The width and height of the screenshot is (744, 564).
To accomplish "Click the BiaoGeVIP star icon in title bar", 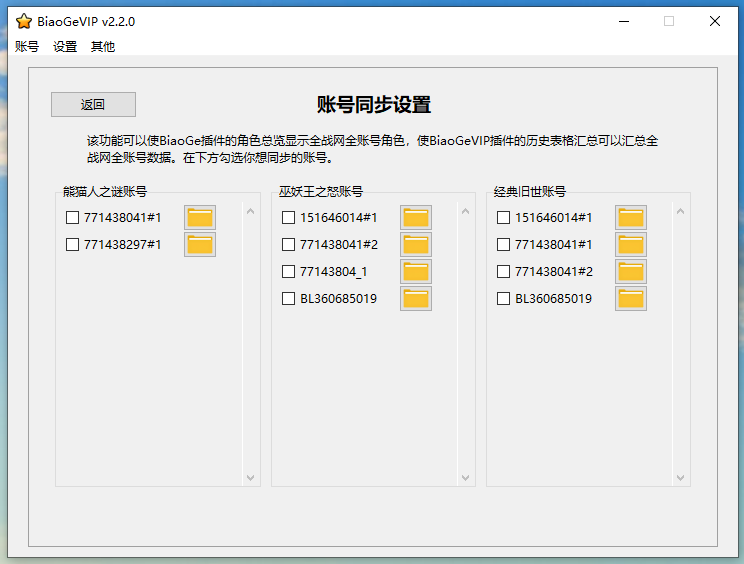I will click(x=24, y=21).
